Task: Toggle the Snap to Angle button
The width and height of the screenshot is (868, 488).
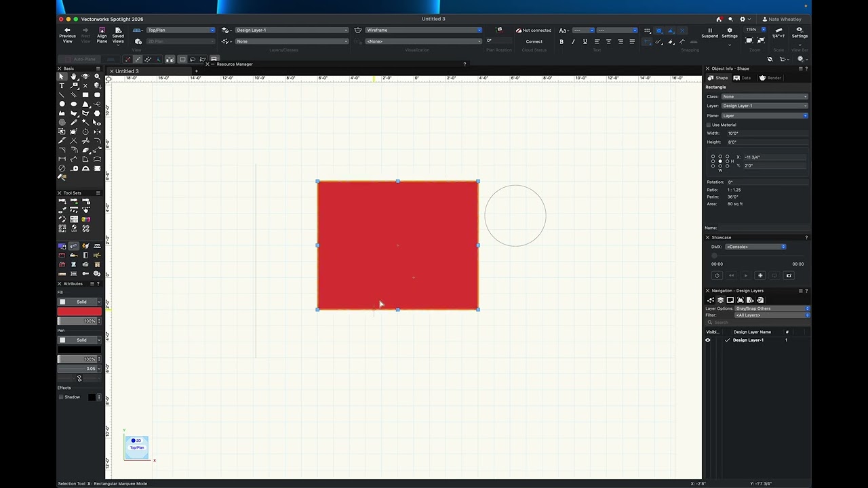Action: 671,30
